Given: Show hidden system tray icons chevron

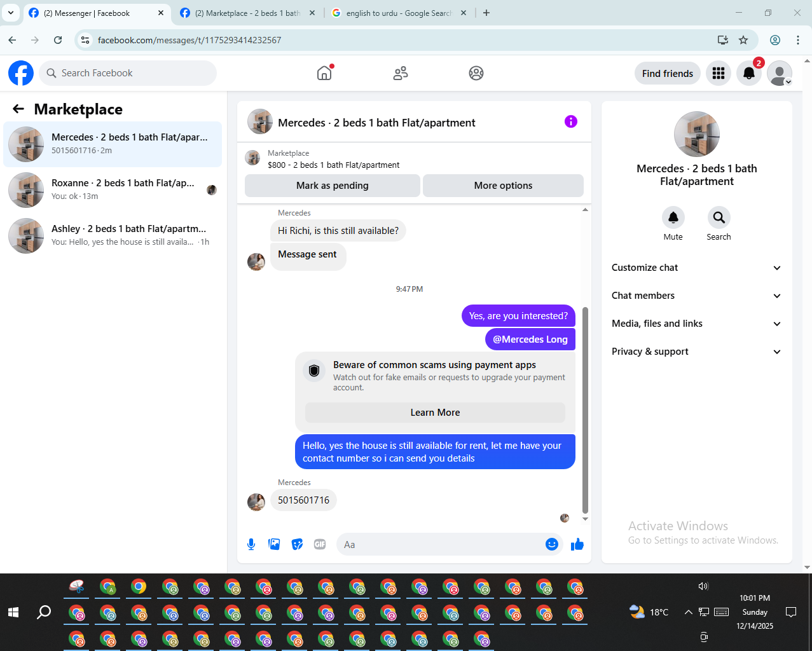Looking at the screenshot, I should [688, 612].
